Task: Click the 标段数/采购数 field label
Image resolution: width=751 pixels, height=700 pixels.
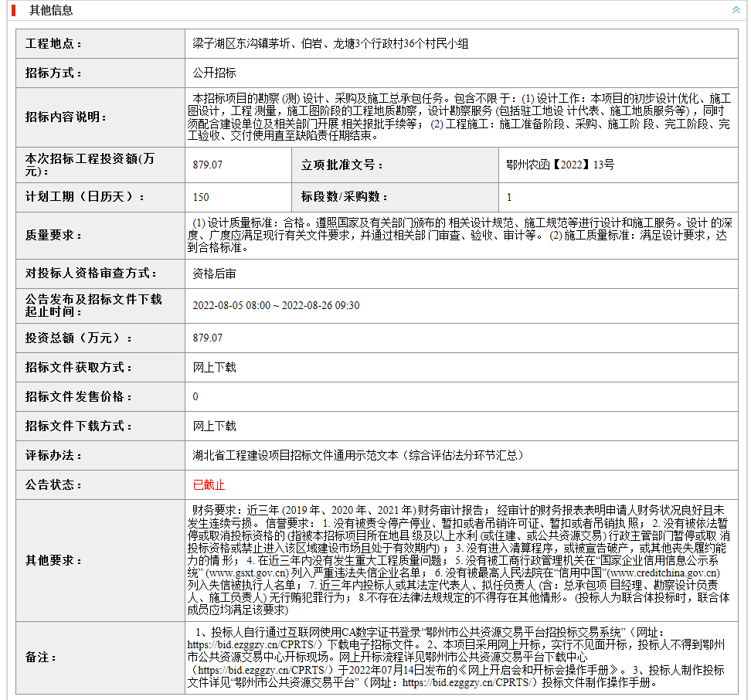Action: coord(340,197)
